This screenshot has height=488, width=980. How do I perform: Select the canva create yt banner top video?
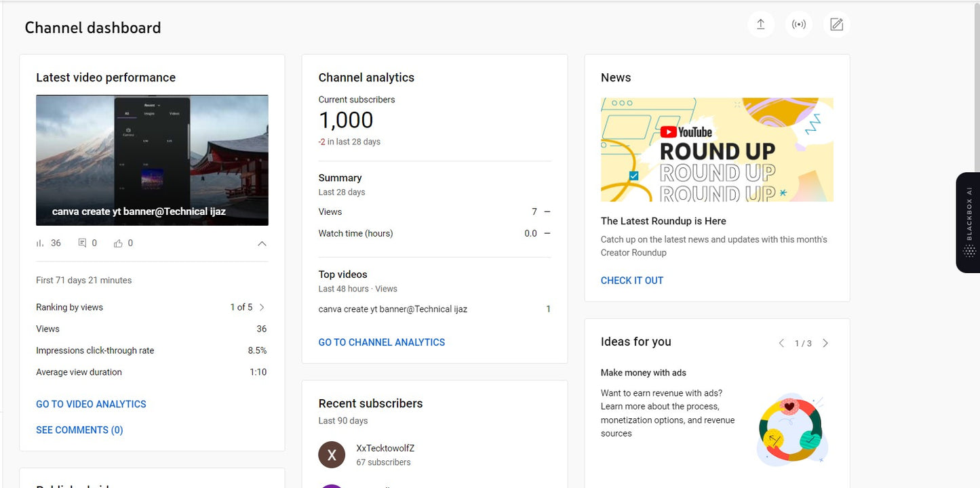393,308
